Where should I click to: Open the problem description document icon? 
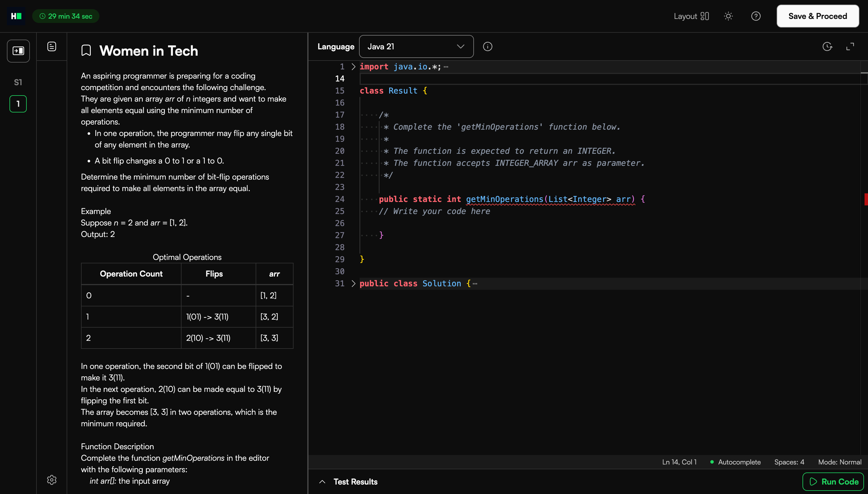(52, 46)
